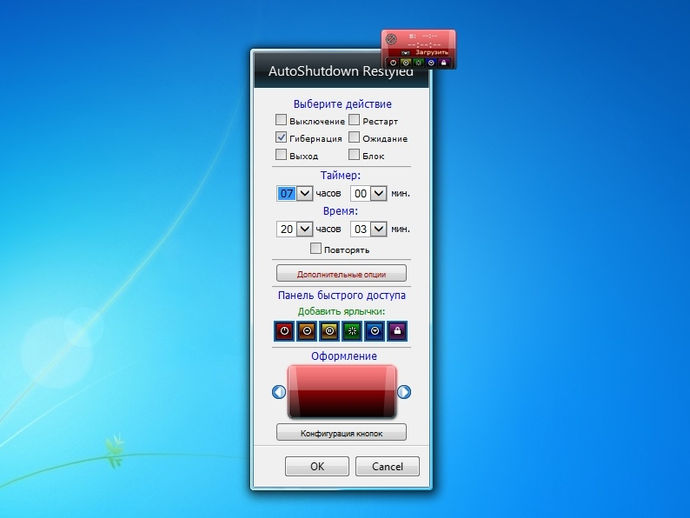Uncheck the Гибернация checkbox
690x518 pixels.
click(x=281, y=137)
